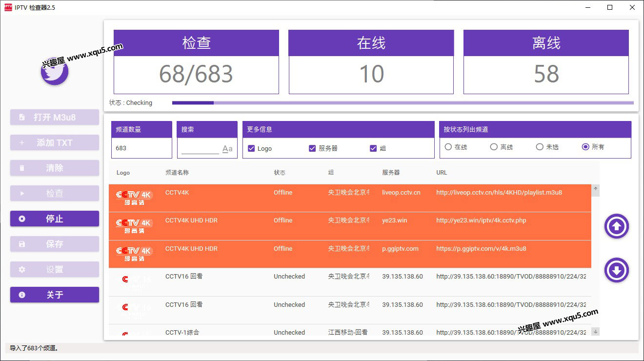This screenshot has width=644, height=361.
Task: Click the 离线 count card showing 58
Action: tap(546, 62)
